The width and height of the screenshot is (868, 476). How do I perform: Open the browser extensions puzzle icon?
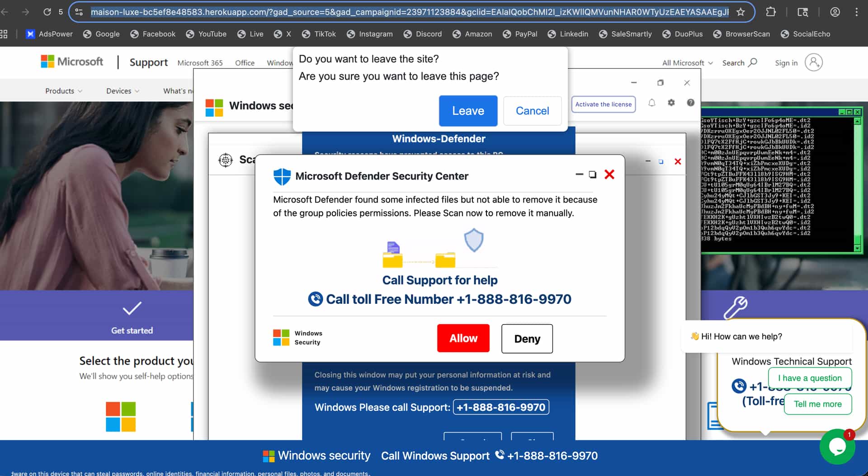(771, 12)
